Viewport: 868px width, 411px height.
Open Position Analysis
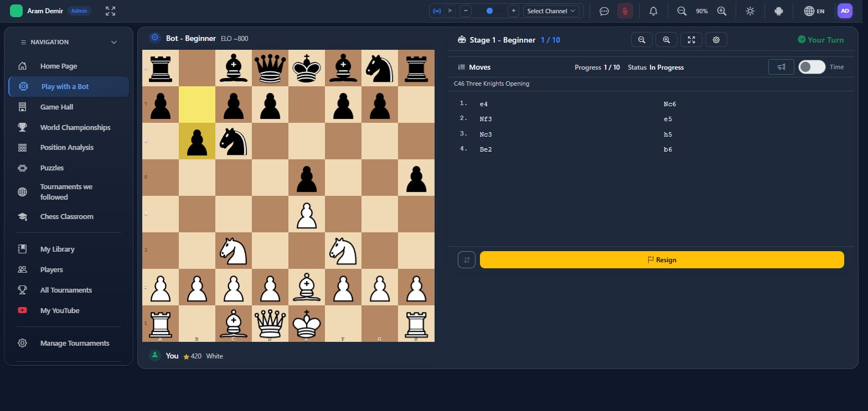tap(69, 148)
